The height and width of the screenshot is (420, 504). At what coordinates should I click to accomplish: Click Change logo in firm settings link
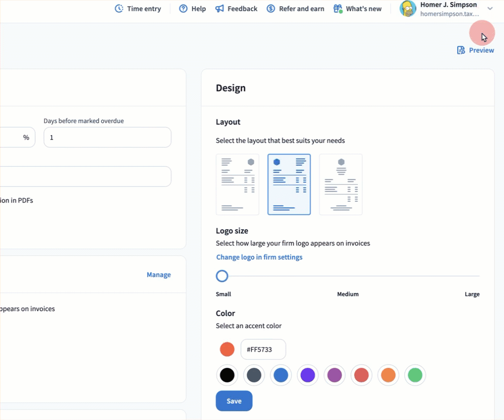(259, 257)
